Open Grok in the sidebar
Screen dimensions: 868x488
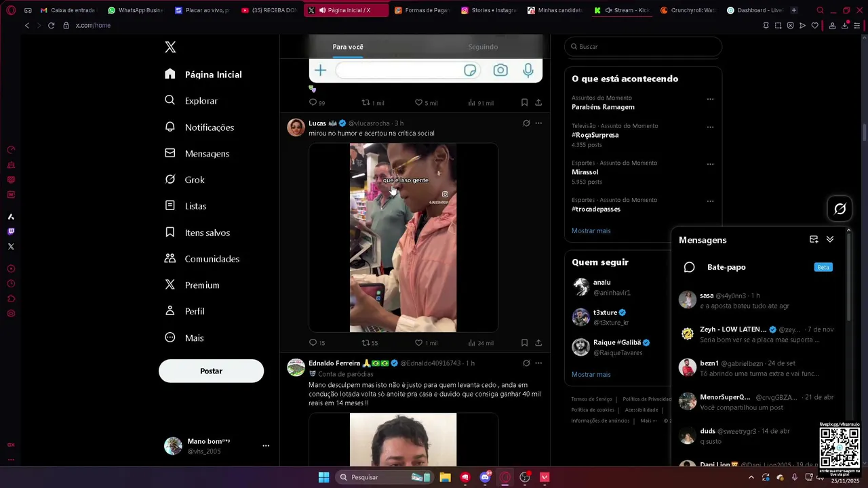(184, 180)
